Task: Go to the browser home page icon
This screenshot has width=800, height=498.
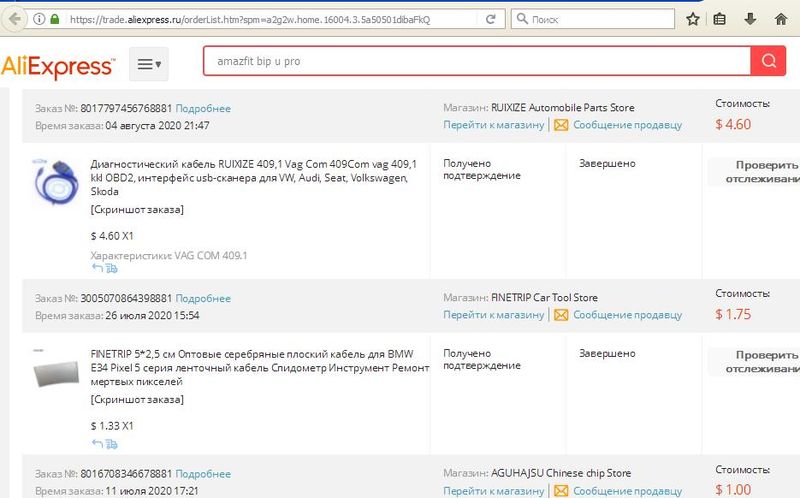Action: (x=779, y=19)
